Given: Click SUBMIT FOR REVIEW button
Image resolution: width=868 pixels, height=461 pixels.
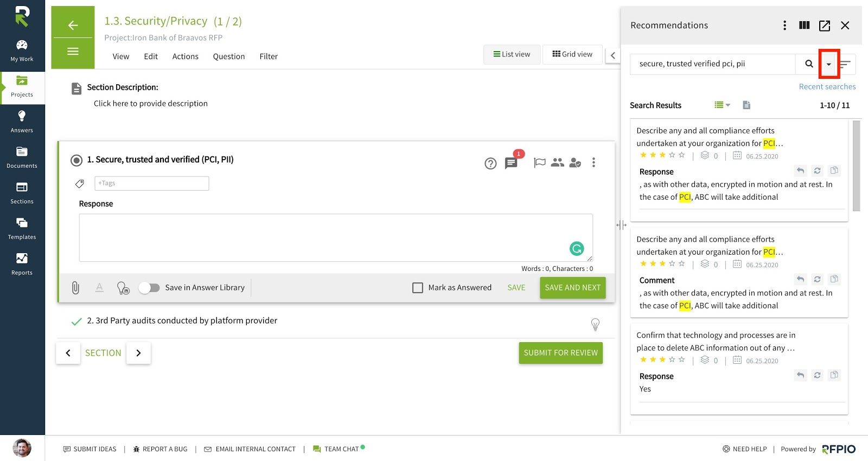Looking at the screenshot, I should pos(561,353).
